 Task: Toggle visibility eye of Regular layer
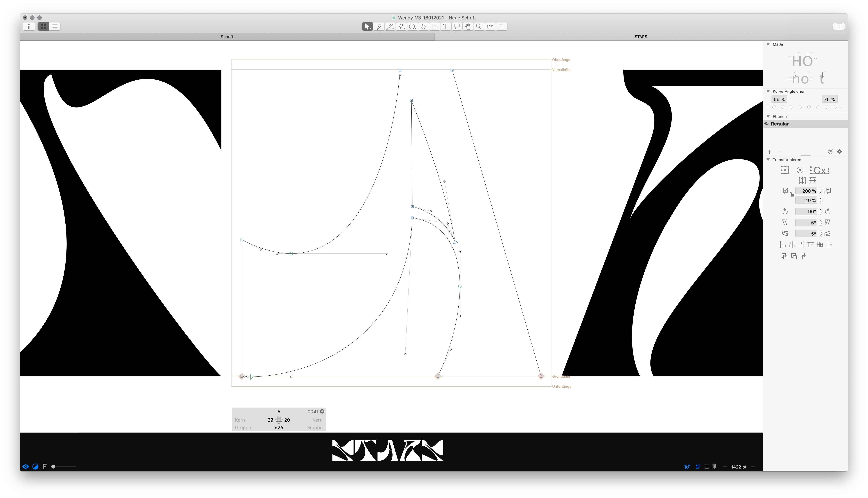767,124
